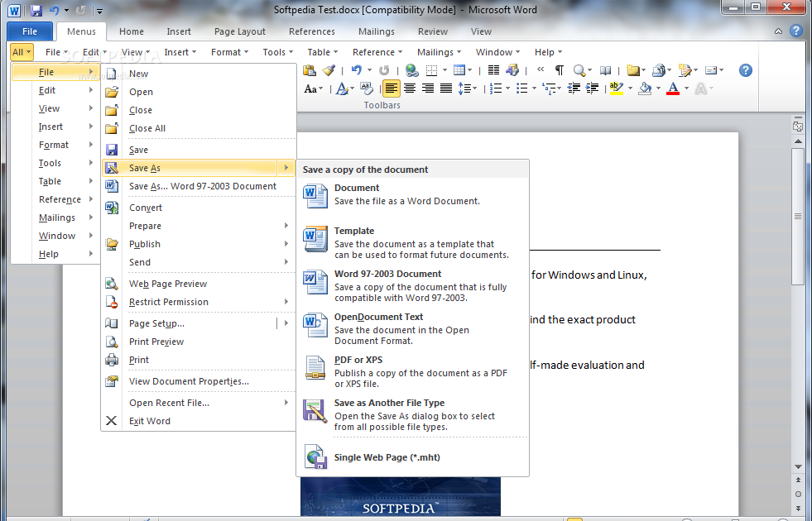
Task: Toggle Justify paragraph alignment
Action: click(x=446, y=89)
